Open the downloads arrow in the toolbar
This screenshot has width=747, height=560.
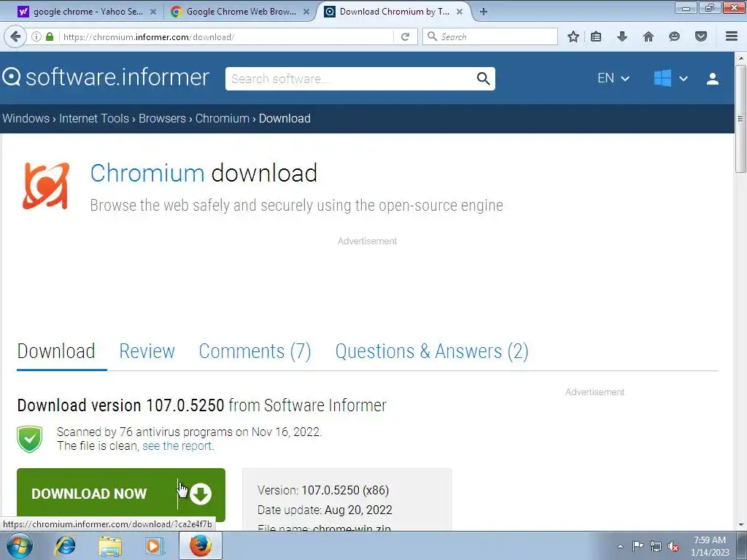tap(622, 36)
